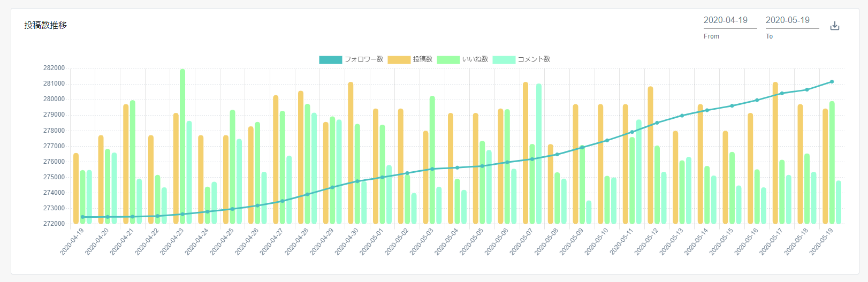Click the フォロワー数 legend text label
The width and height of the screenshot is (868, 282).
click(364, 59)
